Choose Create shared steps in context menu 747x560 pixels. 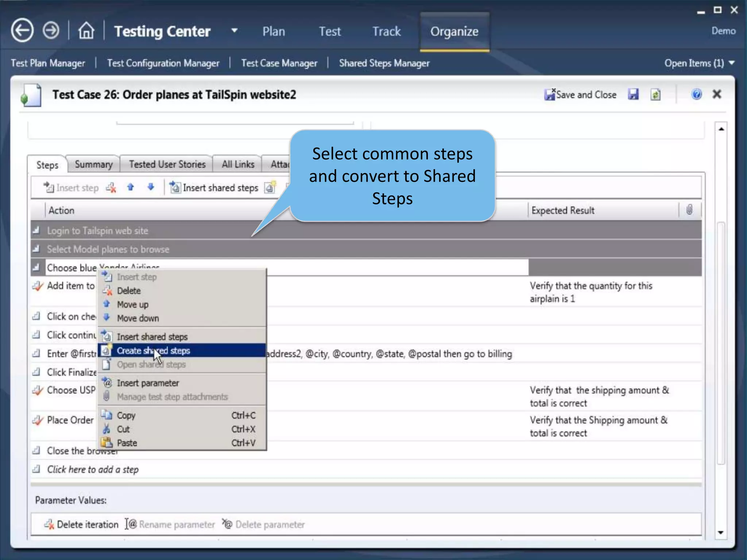(182, 350)
